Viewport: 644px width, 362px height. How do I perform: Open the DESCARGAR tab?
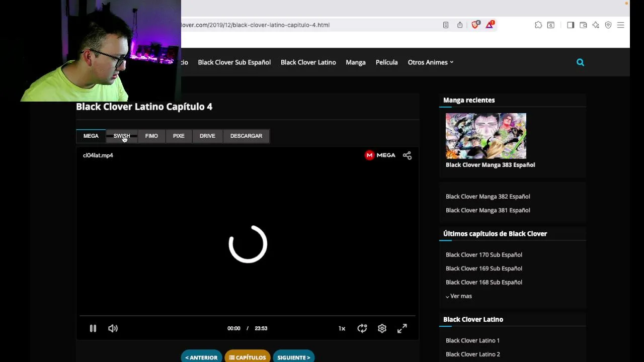coord(246,136)
